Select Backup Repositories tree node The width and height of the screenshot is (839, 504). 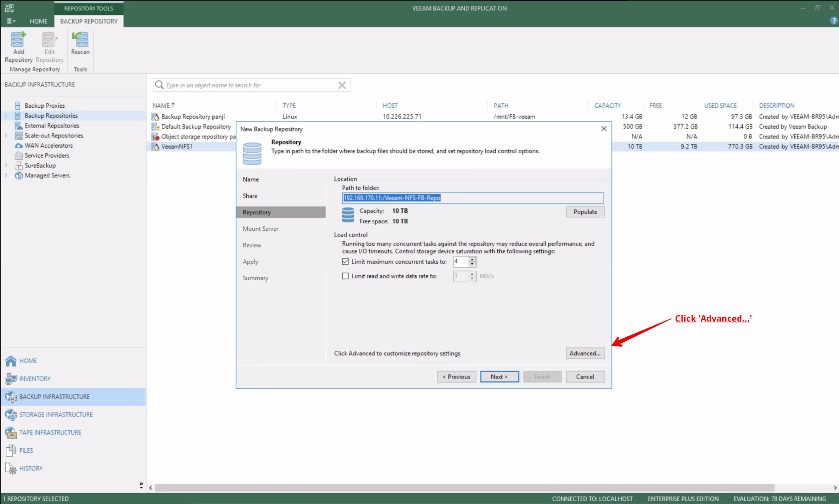coord(51,115)
